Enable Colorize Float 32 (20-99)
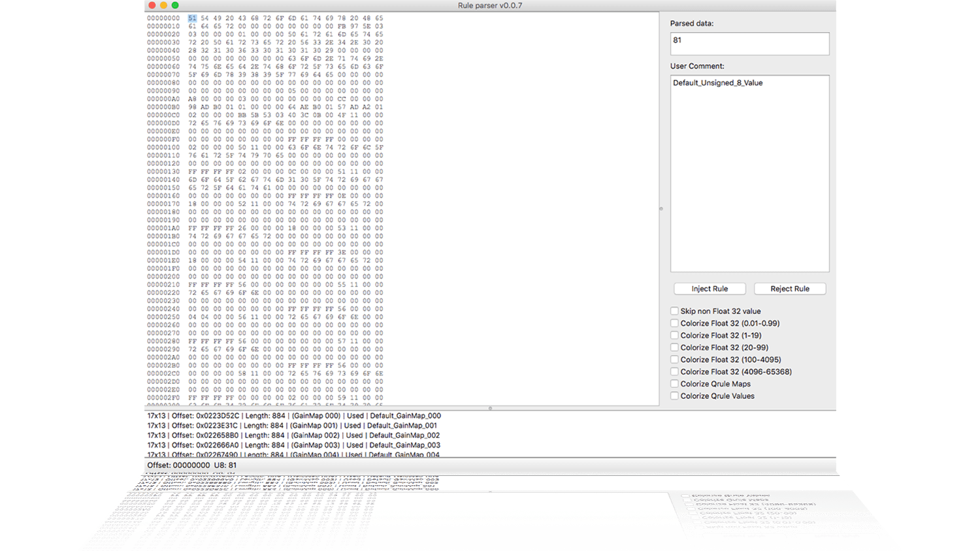The width and height of the screenshot is (980, 551). pyautogui.click(x=674, y=347)
